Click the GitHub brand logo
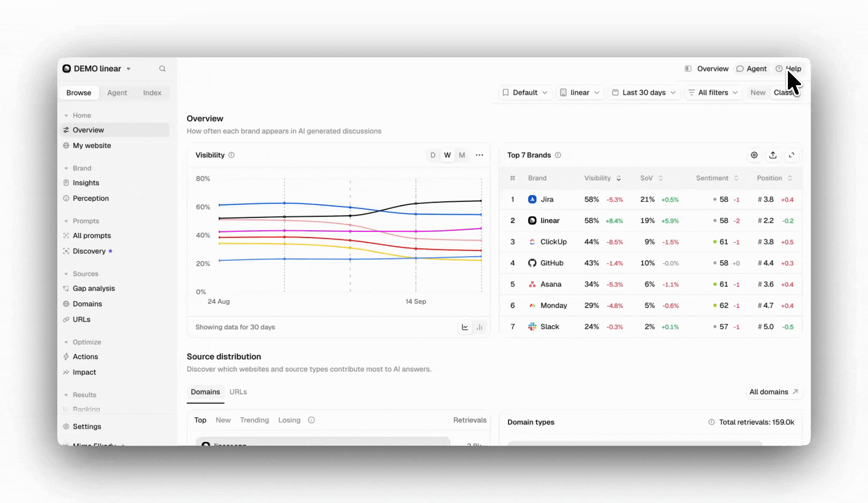Image resolution: width=868 pixels, height=503 pixels. 532,263
